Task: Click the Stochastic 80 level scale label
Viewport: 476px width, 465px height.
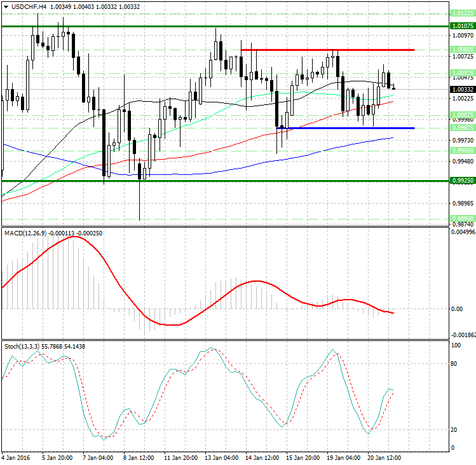Action: 455,364
